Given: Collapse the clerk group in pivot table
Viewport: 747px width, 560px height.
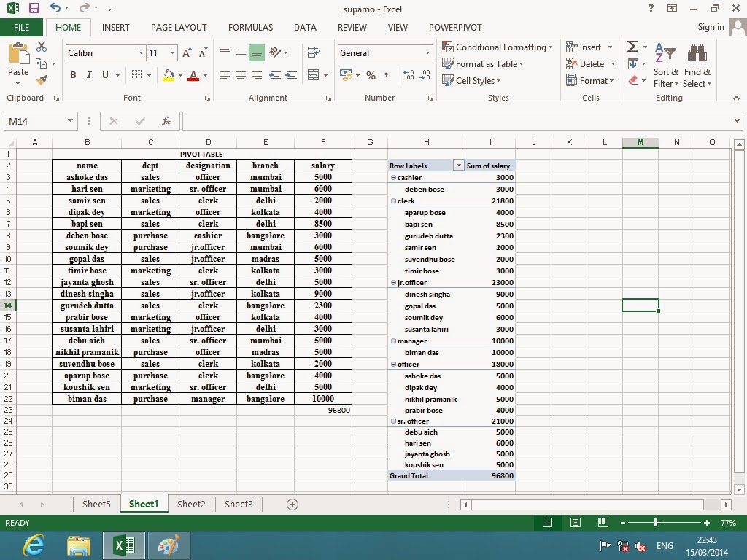Looking at the screenshot, I should click(x=393, y=201).
